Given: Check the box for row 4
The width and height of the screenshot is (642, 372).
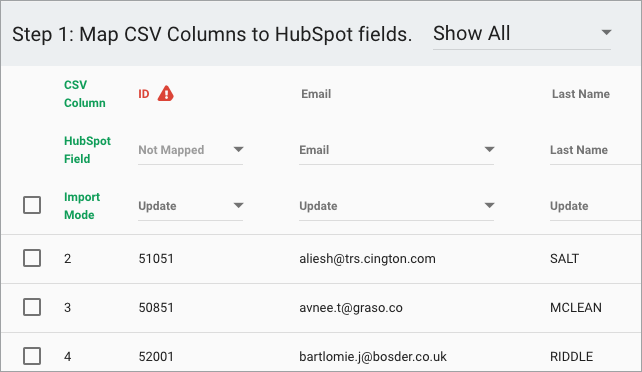Looking at the screenshot, I should 32,356.
